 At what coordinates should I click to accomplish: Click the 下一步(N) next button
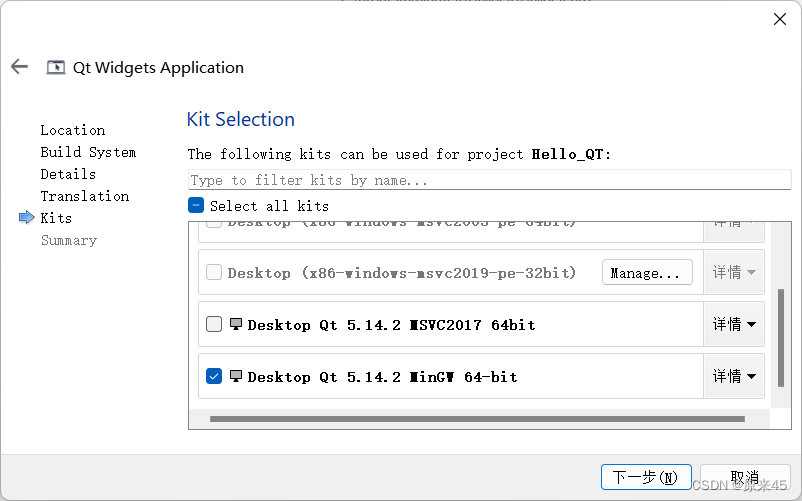click(646, 477)
